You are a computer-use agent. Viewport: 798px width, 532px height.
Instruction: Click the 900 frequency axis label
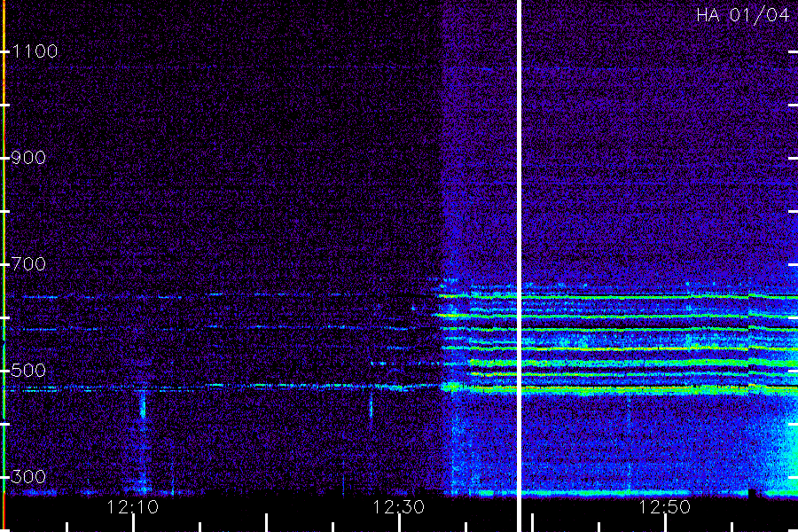point(28,158)
